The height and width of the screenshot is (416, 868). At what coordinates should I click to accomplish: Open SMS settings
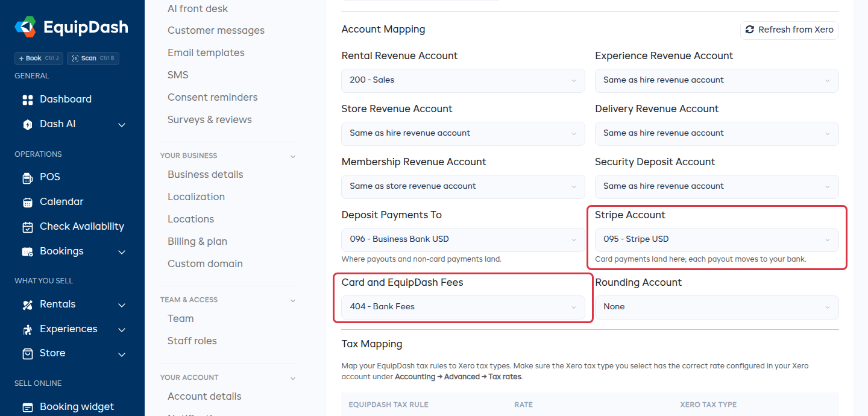(x=178, y=75)
